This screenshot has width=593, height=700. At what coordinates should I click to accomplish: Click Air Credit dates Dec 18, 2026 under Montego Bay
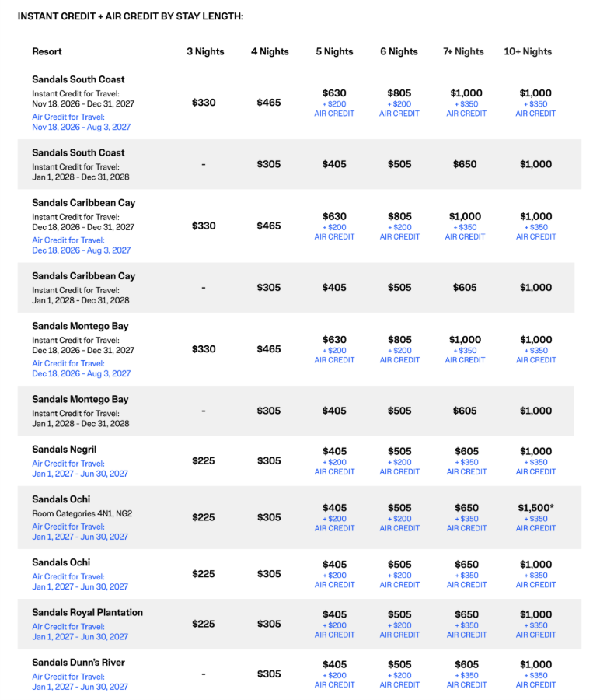coord(81,373)
